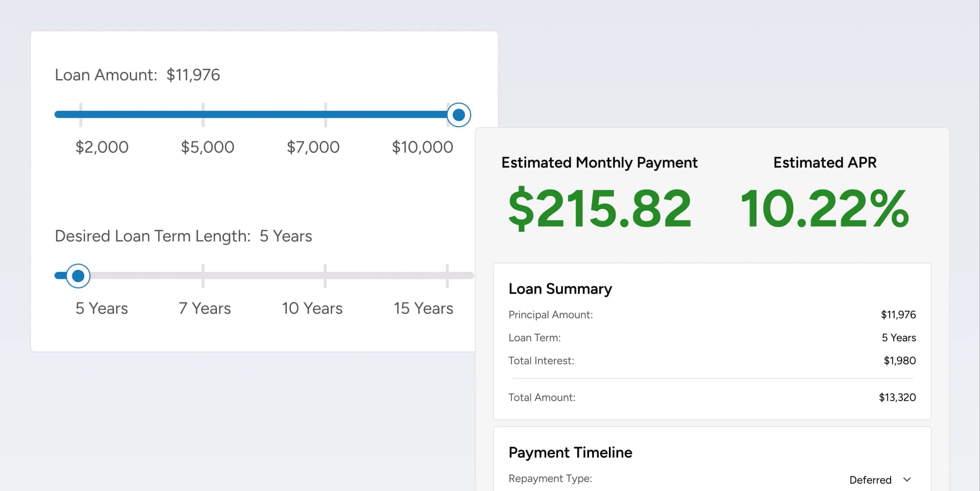This screenshot has height=491, width=980.
Task: Click the Loan Amount label showing $11,976
Action: [x=137, y=75]
